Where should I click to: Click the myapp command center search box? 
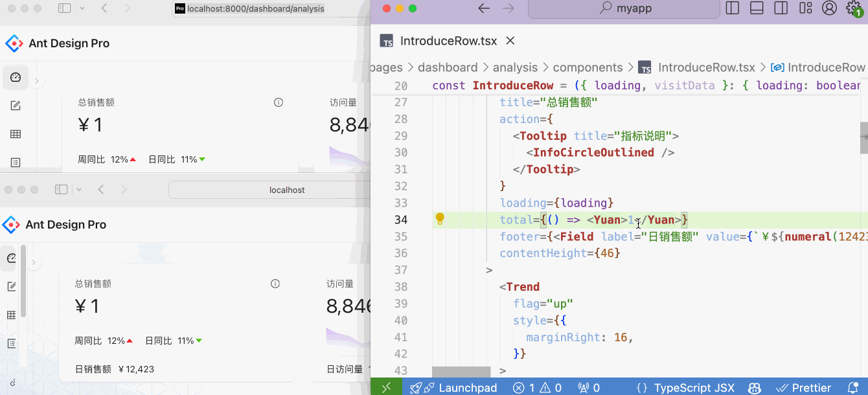[624, 8]
